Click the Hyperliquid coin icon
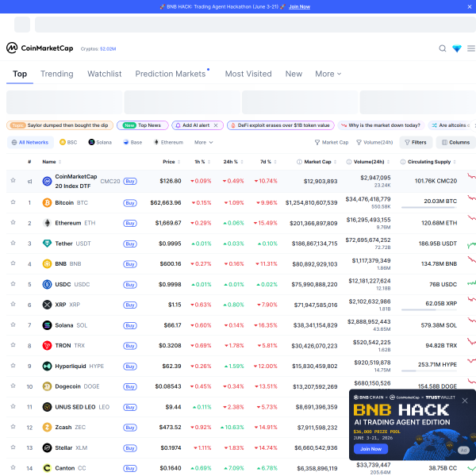 (x=47, y=366)
